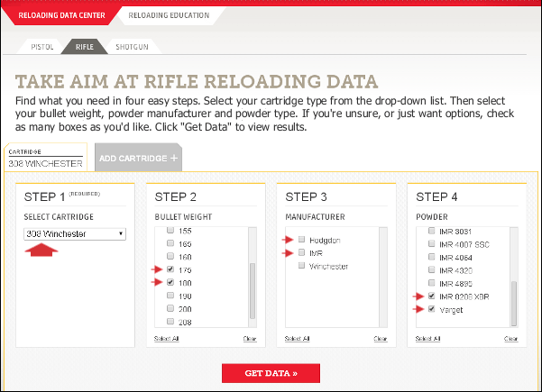Viewport: 542px width, 392px height.
Task: Uncheck the 175 bullet weight box
Action: pos(170,269)
